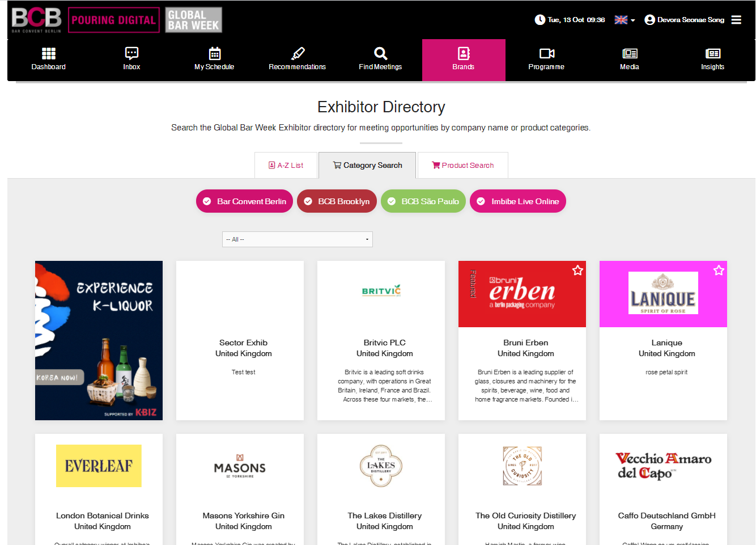Click the 'rose petal spirit' description
This screenshot has width=756, height=545.
[x=666, y=373]
